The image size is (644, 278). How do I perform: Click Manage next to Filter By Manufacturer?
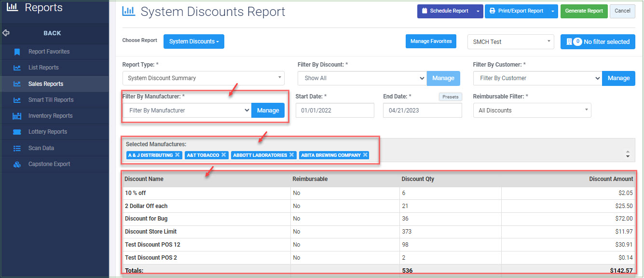268,111
